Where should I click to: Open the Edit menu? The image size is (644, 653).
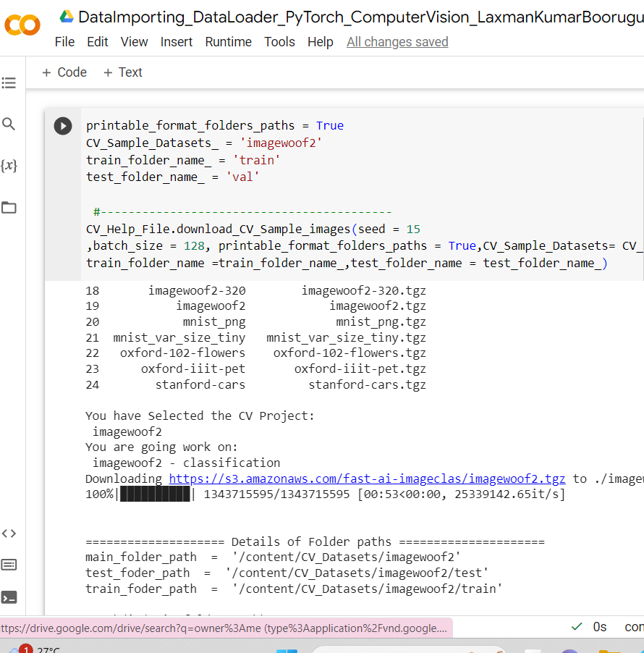[98, 42]
